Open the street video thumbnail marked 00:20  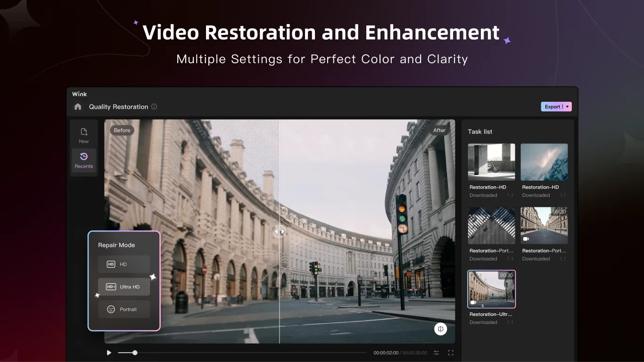click(544, 226)
